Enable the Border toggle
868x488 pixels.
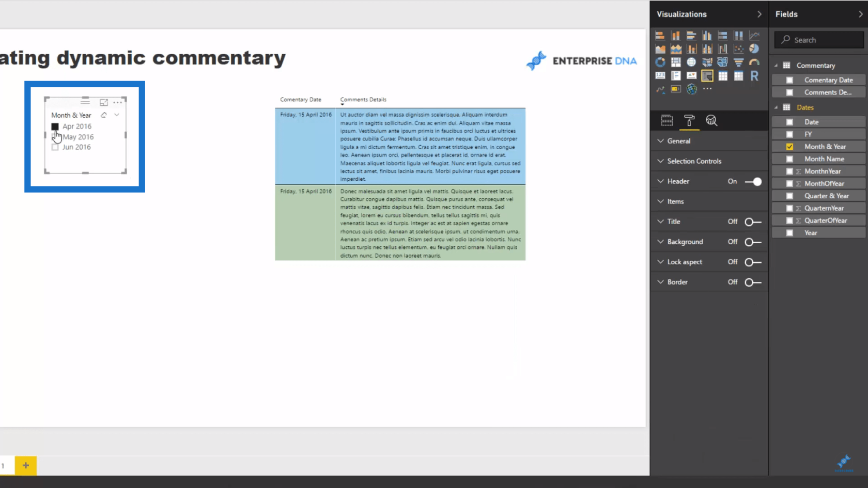point(753,282)
